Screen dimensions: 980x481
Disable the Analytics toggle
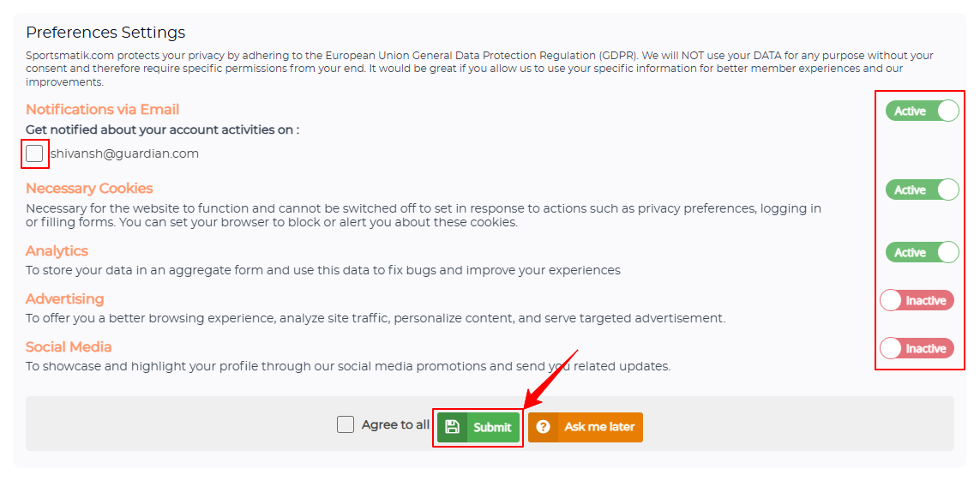pyautogui.click(x=922, y=252)
